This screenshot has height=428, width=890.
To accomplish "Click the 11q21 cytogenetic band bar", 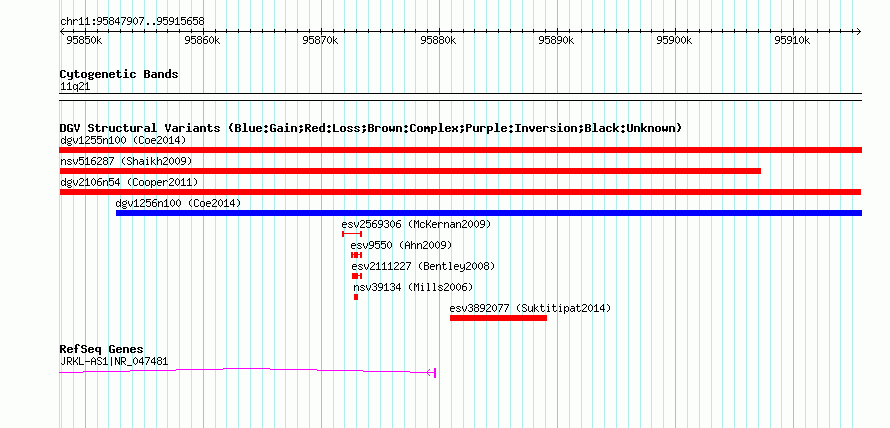I will point(460,97).
